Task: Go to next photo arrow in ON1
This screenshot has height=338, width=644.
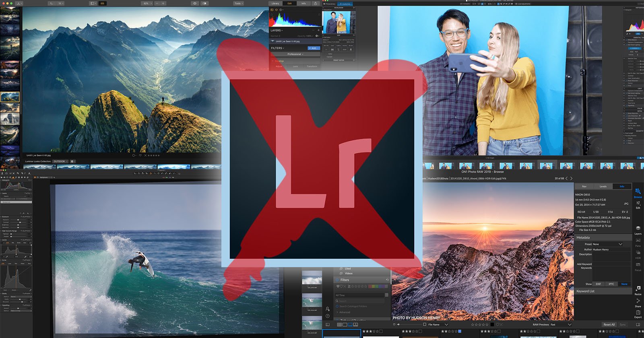Action: coord(571,178)
